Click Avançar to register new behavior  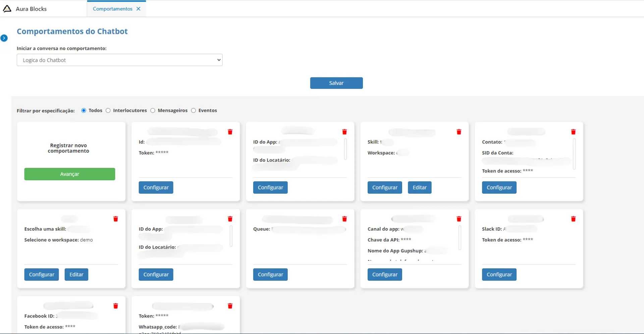coord(70,174)
